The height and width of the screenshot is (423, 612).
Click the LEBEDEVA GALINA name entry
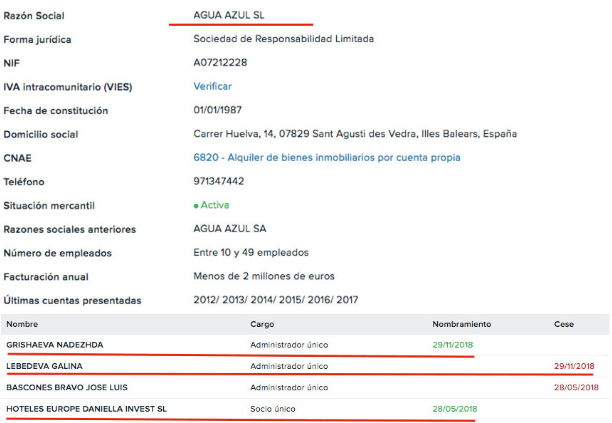(47, 366)
